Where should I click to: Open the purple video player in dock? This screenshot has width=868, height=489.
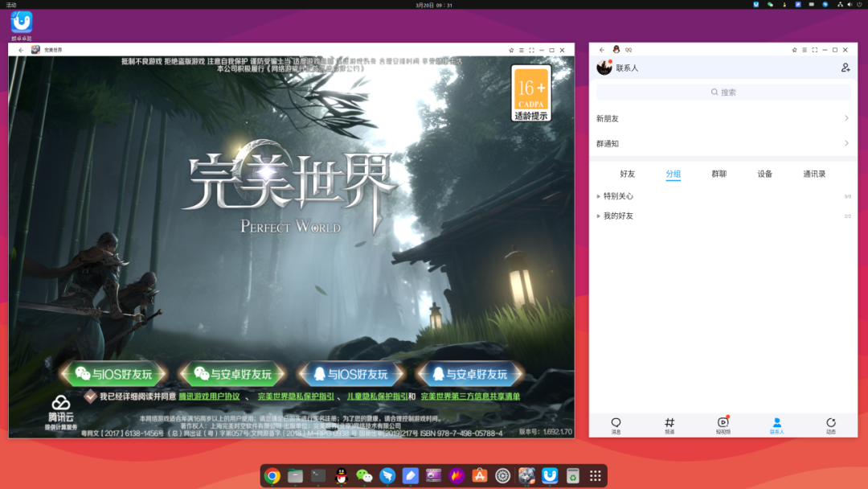433,475
